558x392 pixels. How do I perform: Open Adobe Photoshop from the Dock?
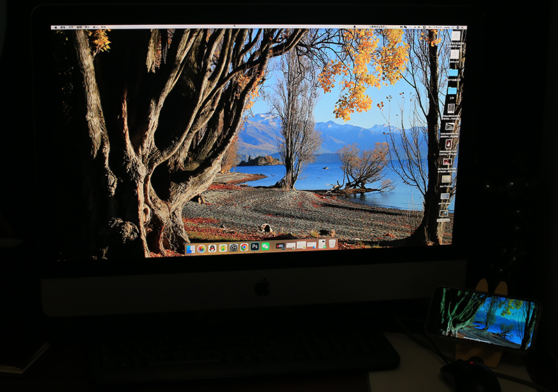255,246
